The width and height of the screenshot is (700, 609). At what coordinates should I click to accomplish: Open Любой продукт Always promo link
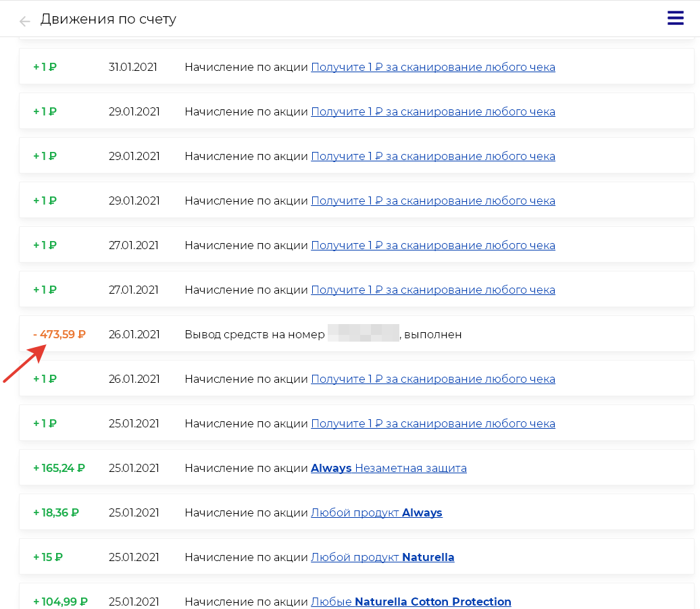pos(376,512)
